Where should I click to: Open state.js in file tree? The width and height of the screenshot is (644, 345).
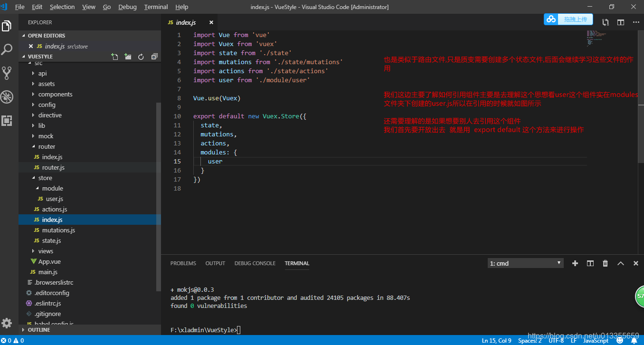90,240
